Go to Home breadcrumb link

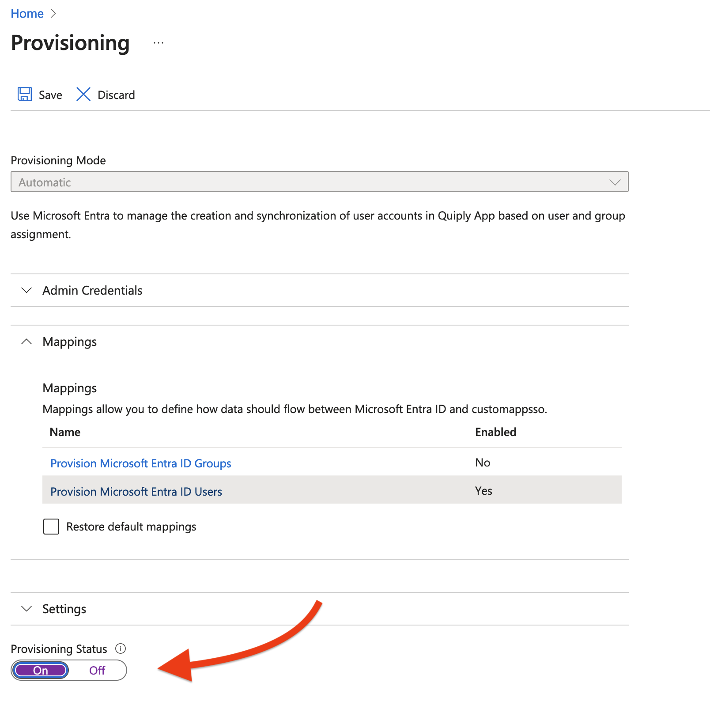[x=27, y=14]
